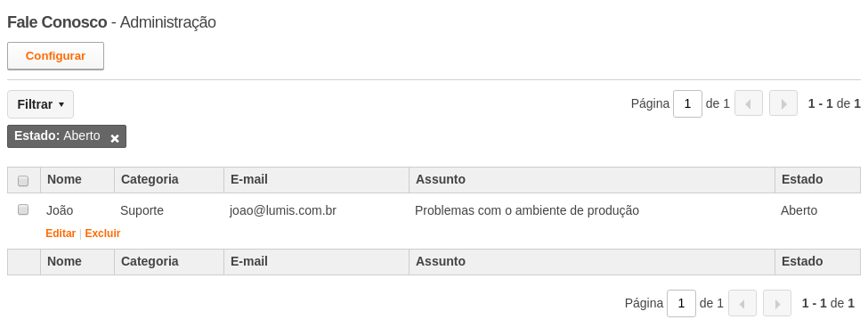Image resolution: width=868 pixels, height=336 pixels.
Task: Select the checkbox for João's row
Action: pyautogui.click(x=23, y=209)
